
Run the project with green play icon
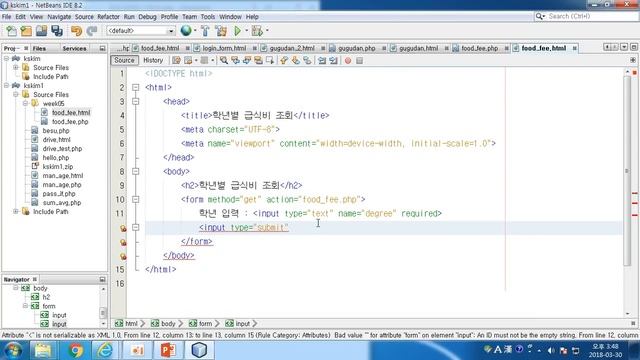pos(237,31)
